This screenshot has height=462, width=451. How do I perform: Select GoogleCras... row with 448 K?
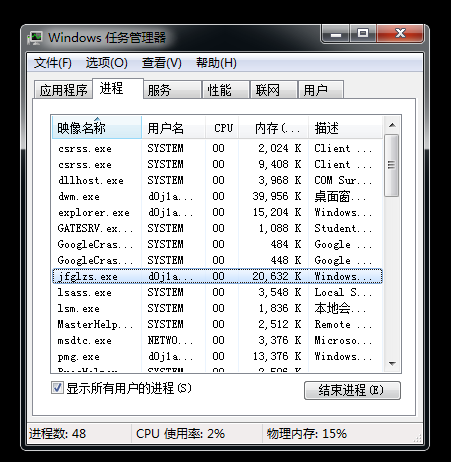click(217, 260)
